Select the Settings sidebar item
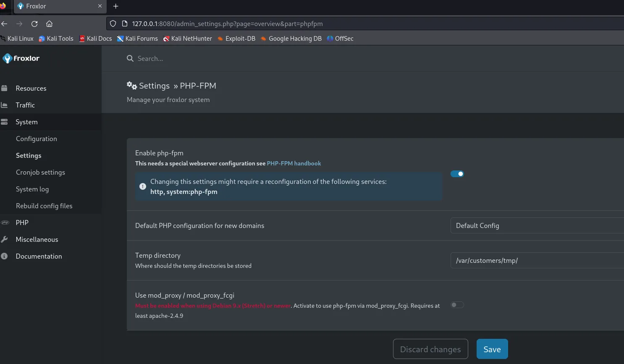This screenshot has width=624, height=364. point(29,155)
